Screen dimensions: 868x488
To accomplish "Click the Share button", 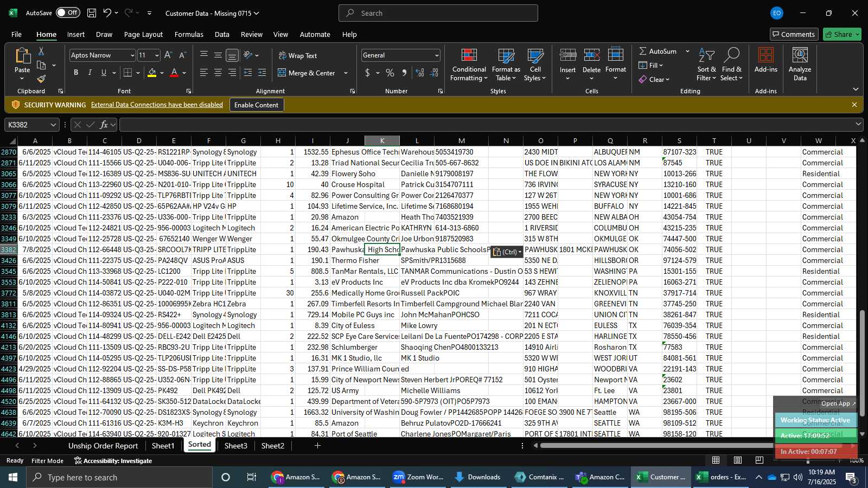I will [x=842, y=34].
